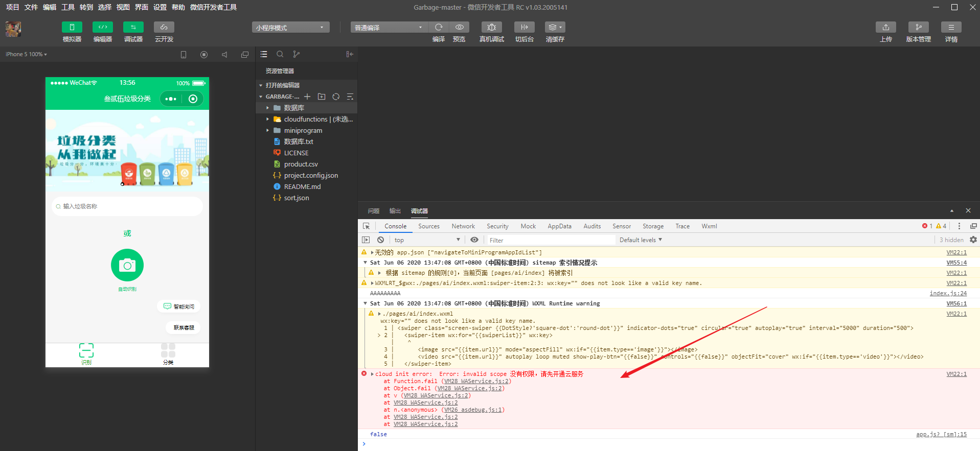Click the index.js:24 source link
980x451 pixels.
click(948, 293)
